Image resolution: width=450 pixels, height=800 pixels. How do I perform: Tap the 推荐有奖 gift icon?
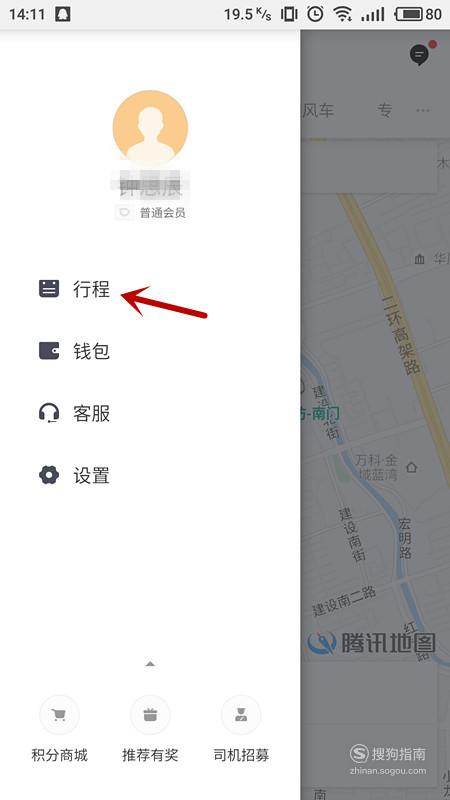pos(150,715)
